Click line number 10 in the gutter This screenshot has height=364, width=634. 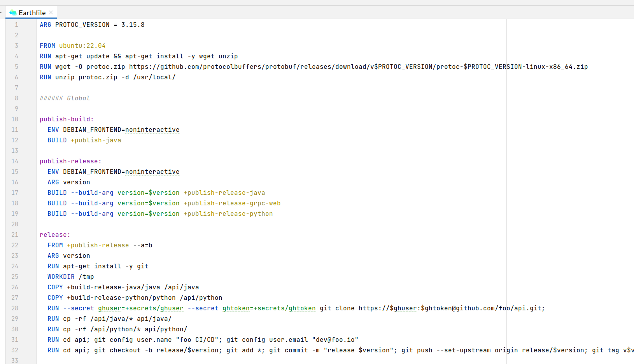(x=15, y=119)
